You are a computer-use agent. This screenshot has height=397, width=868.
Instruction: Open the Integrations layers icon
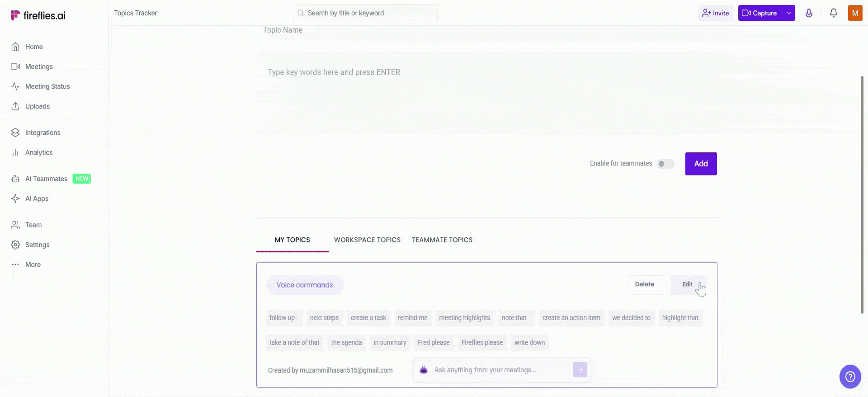coord(15,132)
